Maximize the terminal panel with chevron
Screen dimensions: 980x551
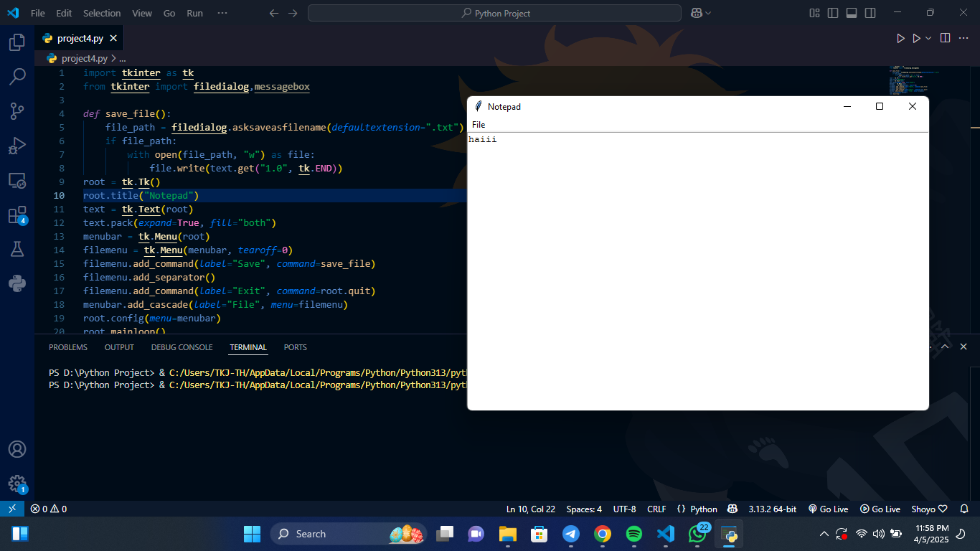pos(945,347)
